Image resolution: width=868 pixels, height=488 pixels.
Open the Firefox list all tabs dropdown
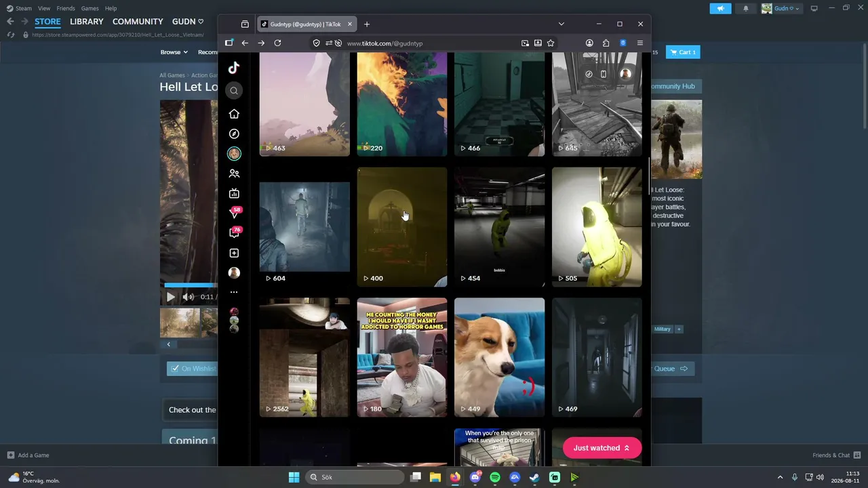[x=561, y=24]
